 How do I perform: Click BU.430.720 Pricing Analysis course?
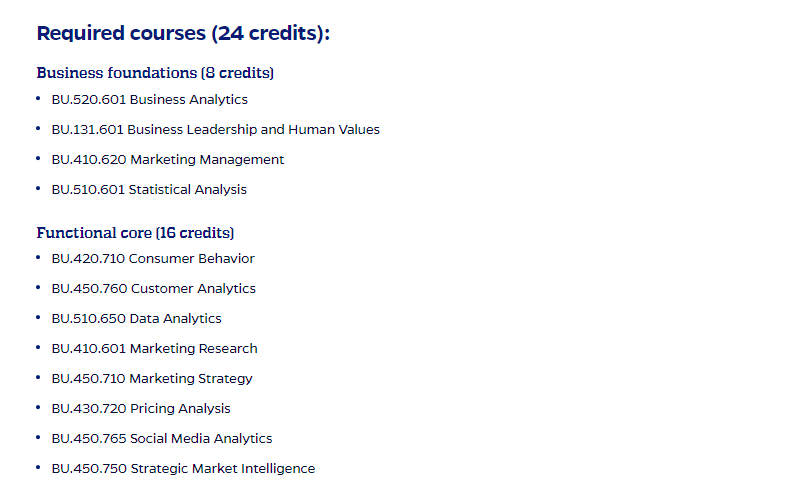click(x=141, y=408)
